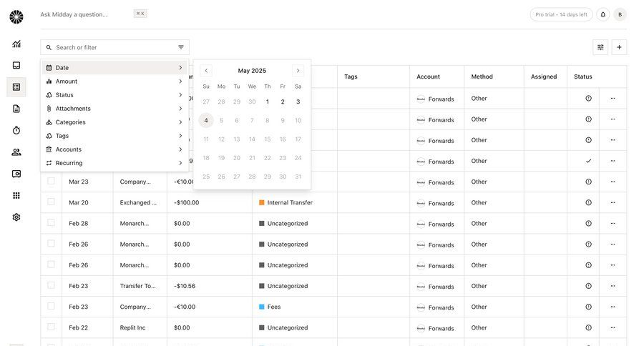Expand the Categories filter submenu
The image size is (644, 346).
[x=114, y=122]
